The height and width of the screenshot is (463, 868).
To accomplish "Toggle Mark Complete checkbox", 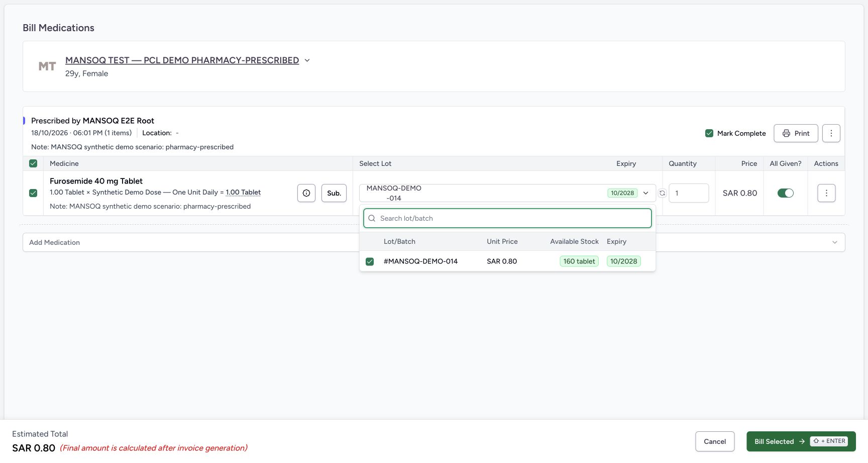I will [x=709, y=133].
